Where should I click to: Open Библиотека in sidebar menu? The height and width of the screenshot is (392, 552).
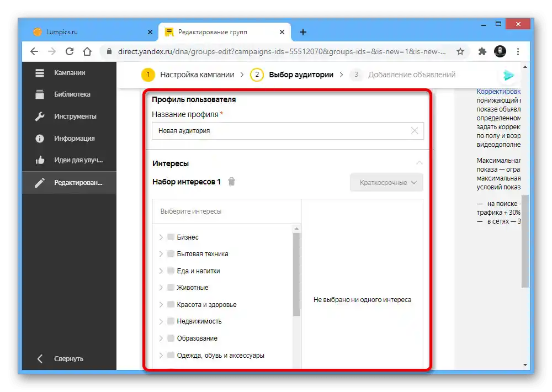tap(72, 94)
